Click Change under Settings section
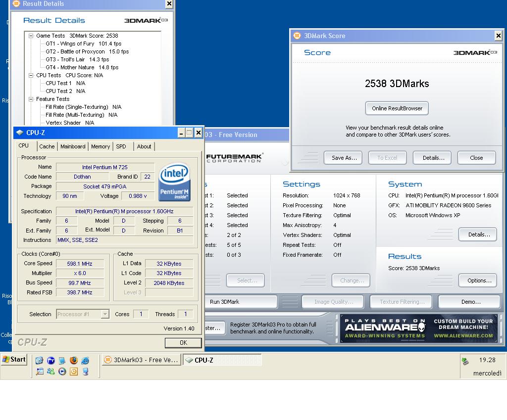The height and width of the screenshot is (420, 507). [x=351, y=280]
